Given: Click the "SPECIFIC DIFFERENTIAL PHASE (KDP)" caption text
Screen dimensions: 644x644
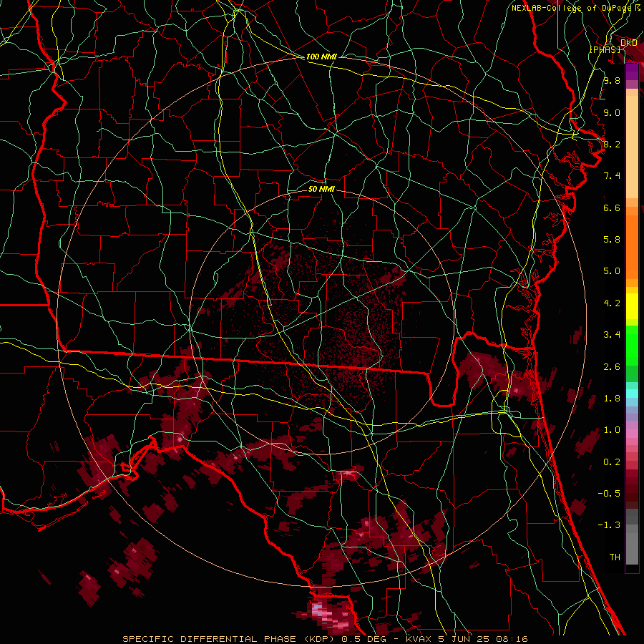Looking at the screenshot, I should [x=227, y=639].
